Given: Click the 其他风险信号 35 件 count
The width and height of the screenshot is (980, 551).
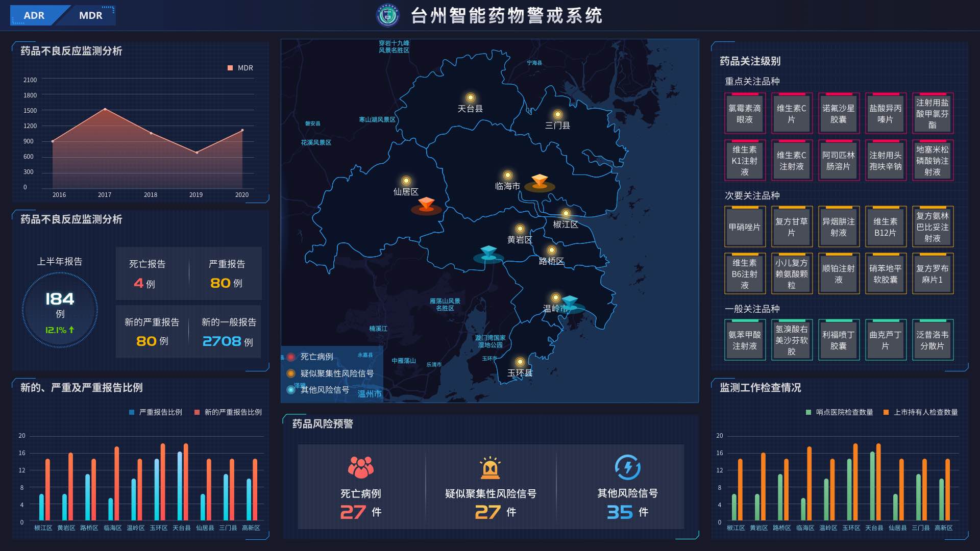Looking at the screenshot, I should 627,512.
